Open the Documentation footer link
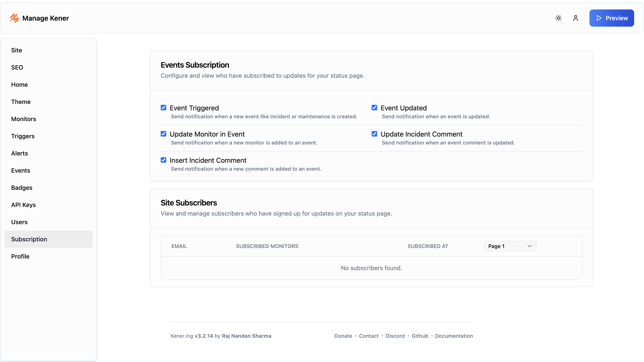This screenshot has height=362, width=644. (x=454, y=336)
